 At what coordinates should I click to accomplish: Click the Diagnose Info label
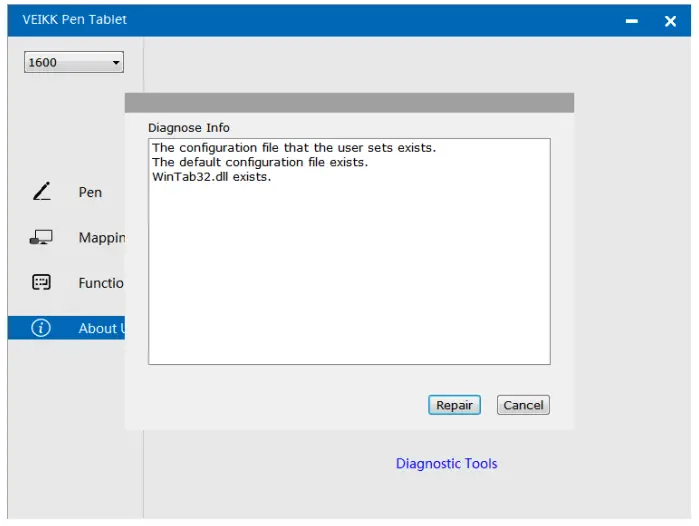point(189,128)
